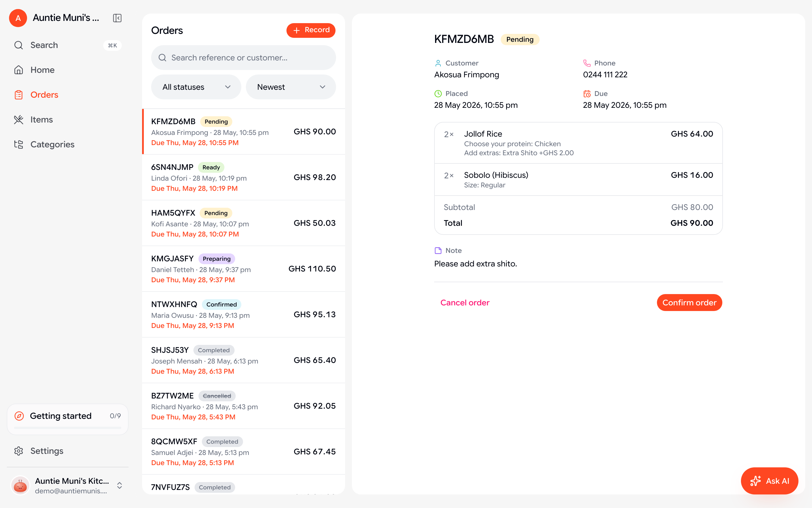Click the search reference or customer field

pyautogui.click(x=243, y=58)
